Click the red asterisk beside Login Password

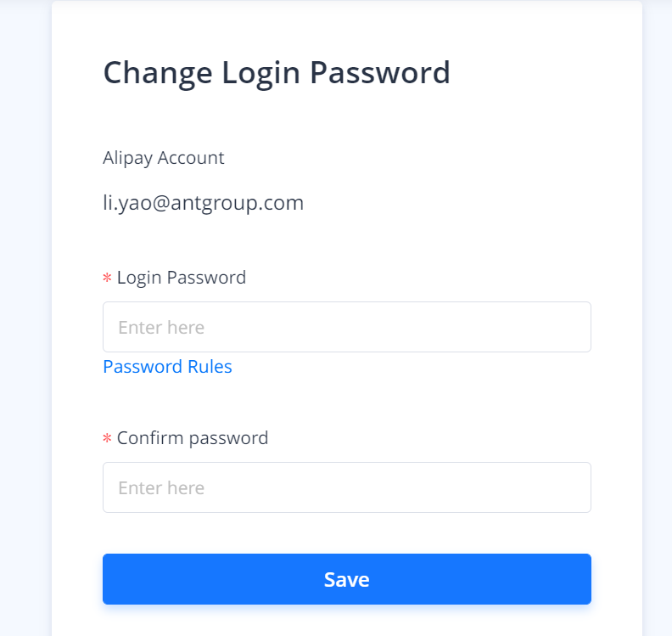(108, 279)
